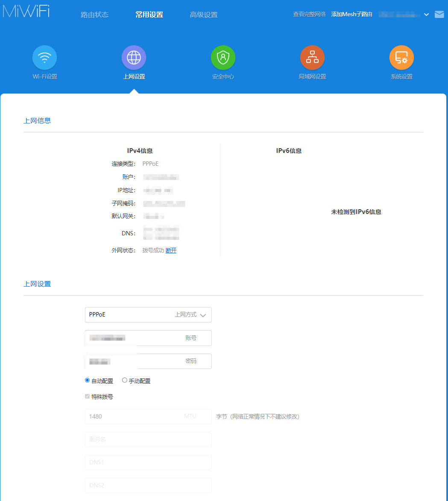Select 自动配置 radio button
This screenshot has height=501, width=448.
point(88,380)
